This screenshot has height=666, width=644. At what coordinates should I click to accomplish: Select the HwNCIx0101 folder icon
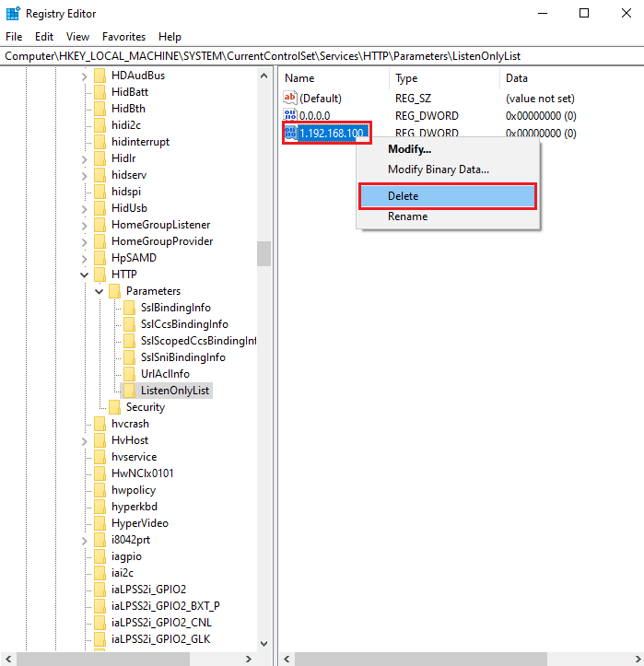pos(100,473)
